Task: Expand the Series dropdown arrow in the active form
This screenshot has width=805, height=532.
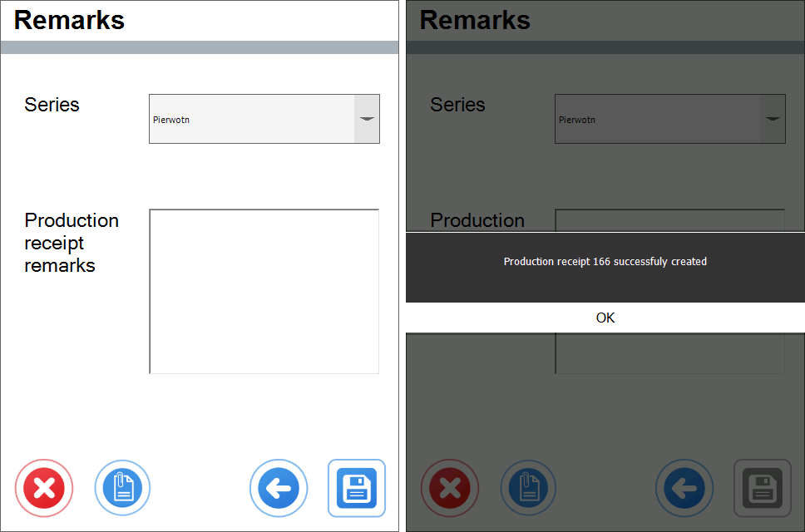Action: 367,119
